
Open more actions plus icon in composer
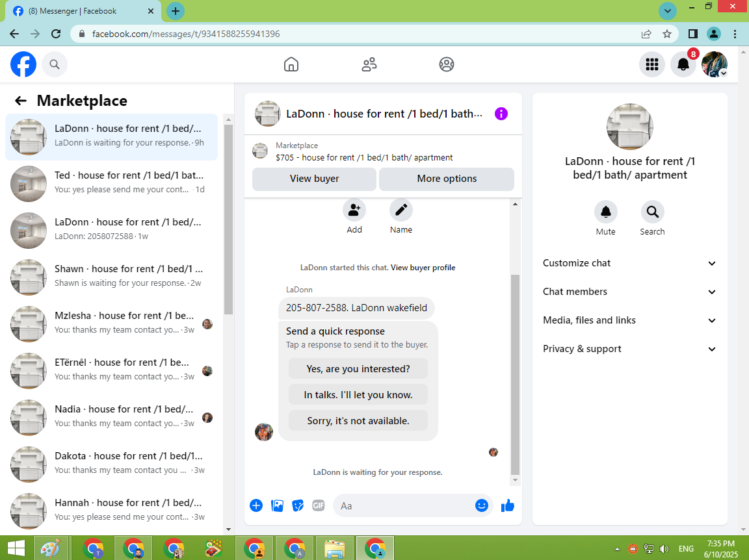(x=256, y=505)
